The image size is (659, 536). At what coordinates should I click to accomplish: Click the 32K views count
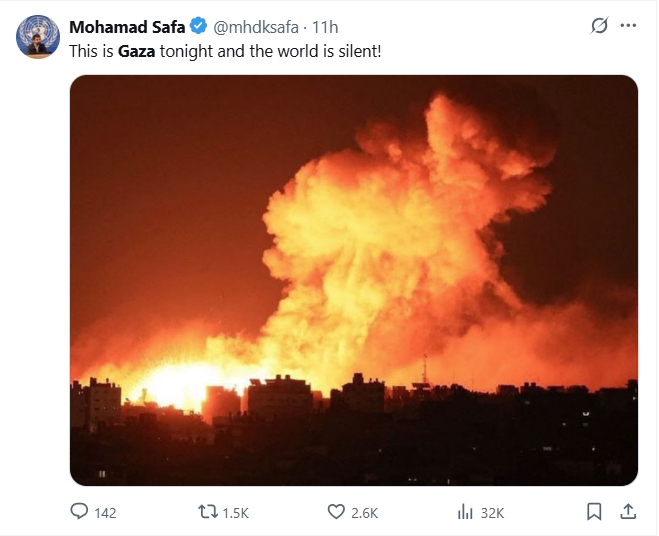492,513
